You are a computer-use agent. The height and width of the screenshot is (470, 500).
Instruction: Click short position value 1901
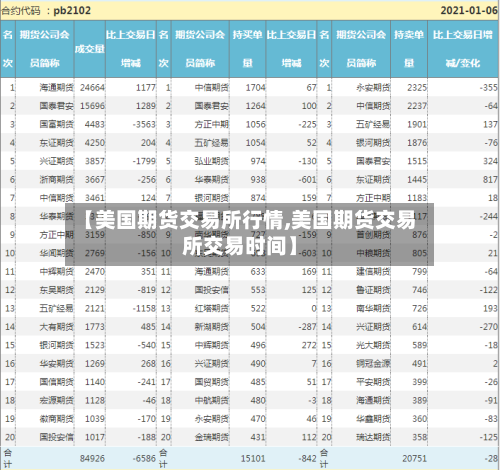point(417,124)
